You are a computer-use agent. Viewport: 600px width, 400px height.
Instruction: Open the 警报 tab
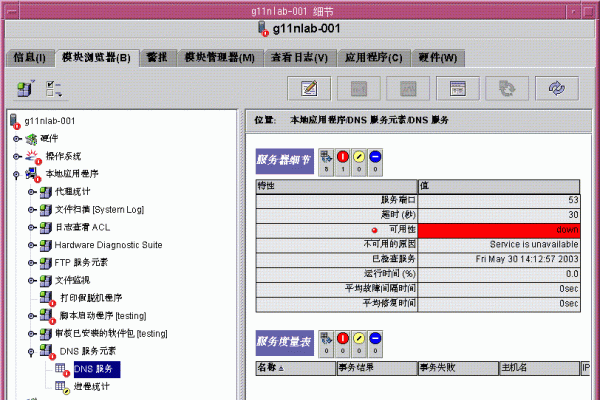pyautogui.click(x=157, y=58)
